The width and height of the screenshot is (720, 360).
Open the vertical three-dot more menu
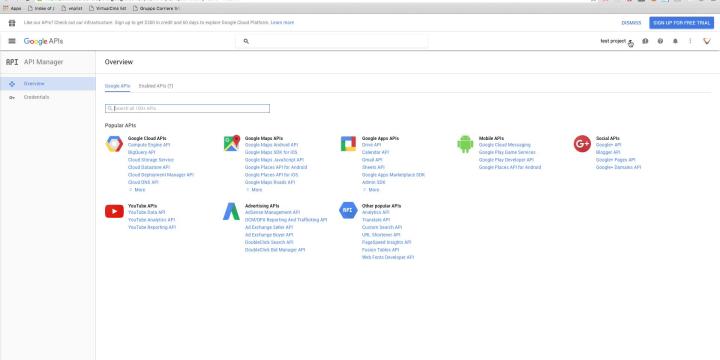(690, 41)
